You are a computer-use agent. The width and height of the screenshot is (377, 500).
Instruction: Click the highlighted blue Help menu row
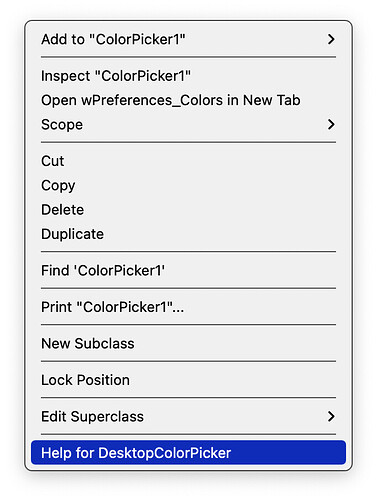pyautogui.click(x=188, y=453)
